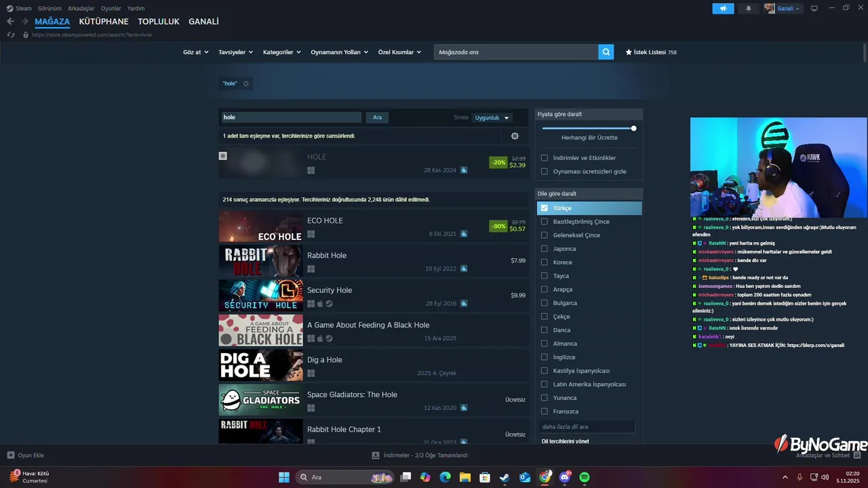The width and height of the screenshot is (868, 488).
Task: Open the Görünüm menu
Action: point(50,8)
